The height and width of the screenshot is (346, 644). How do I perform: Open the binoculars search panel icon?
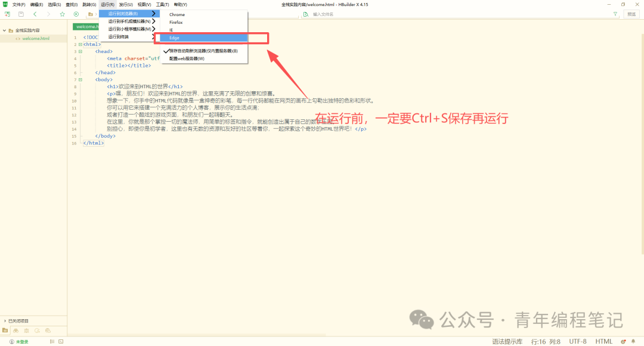(16, 330)
